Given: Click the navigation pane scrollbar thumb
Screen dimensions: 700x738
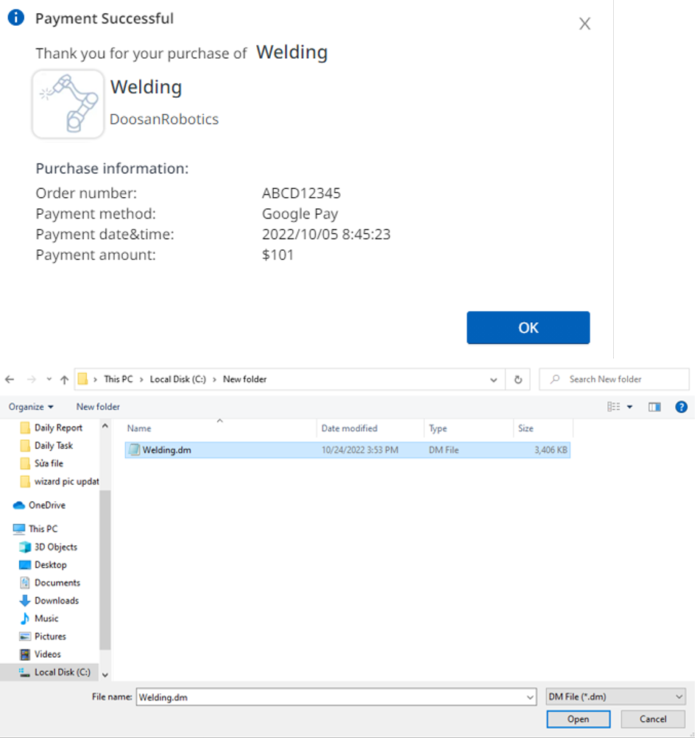Looking at the screenshot, I should pos(105,570).
